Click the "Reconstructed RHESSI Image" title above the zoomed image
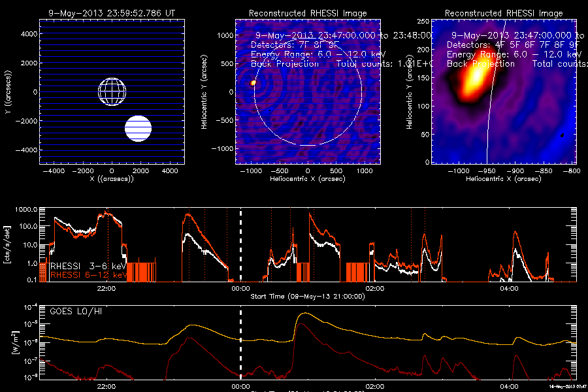Screen dimensions: 588x392 (504, 14)
